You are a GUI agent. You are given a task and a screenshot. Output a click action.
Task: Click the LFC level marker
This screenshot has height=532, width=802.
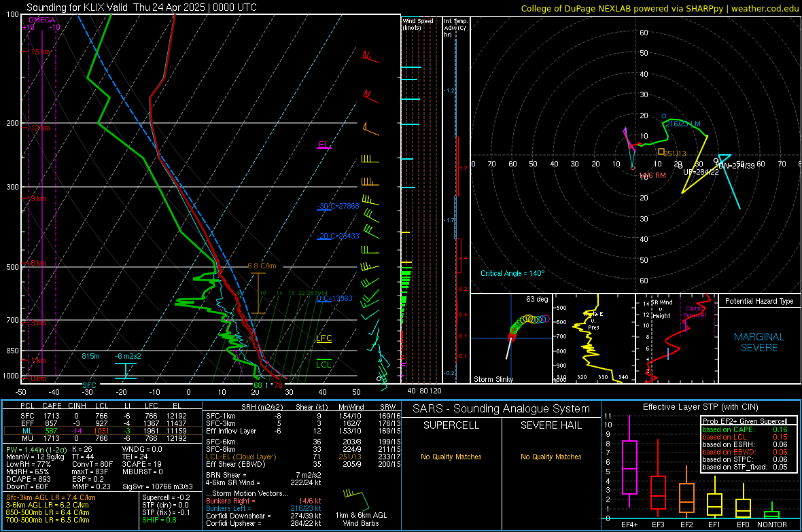pos(324,338)
